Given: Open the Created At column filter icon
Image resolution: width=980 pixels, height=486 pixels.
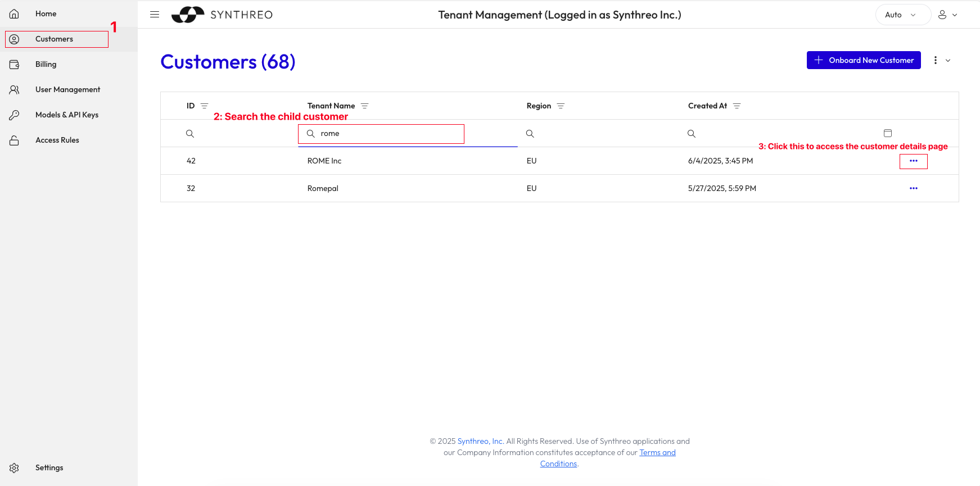Looking at the screenshot, I should (x=737, y=106).
